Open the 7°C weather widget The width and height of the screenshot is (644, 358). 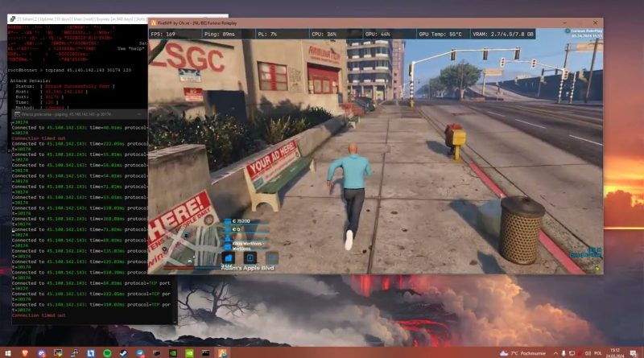(x=522, y=353)
